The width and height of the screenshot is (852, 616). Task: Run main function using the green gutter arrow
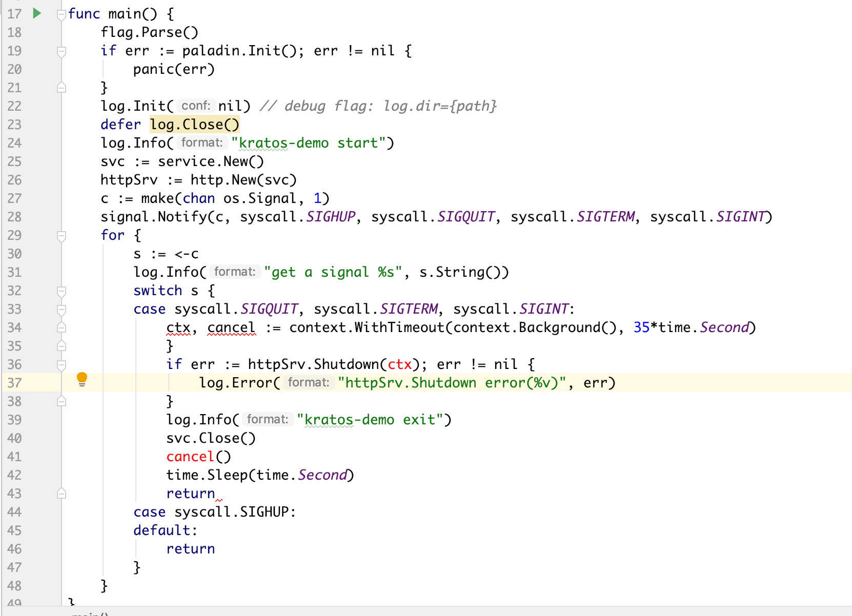pyautogui.click(x=36, y=14)
